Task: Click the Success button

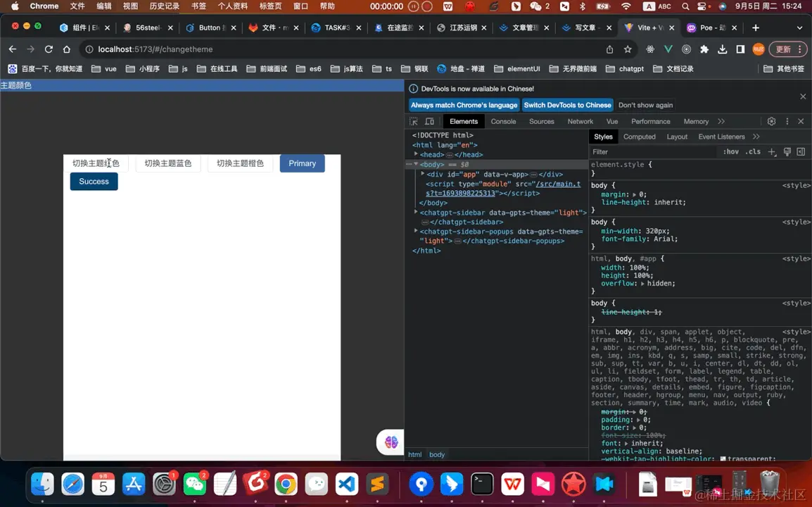Action: (x=94, y=182)
